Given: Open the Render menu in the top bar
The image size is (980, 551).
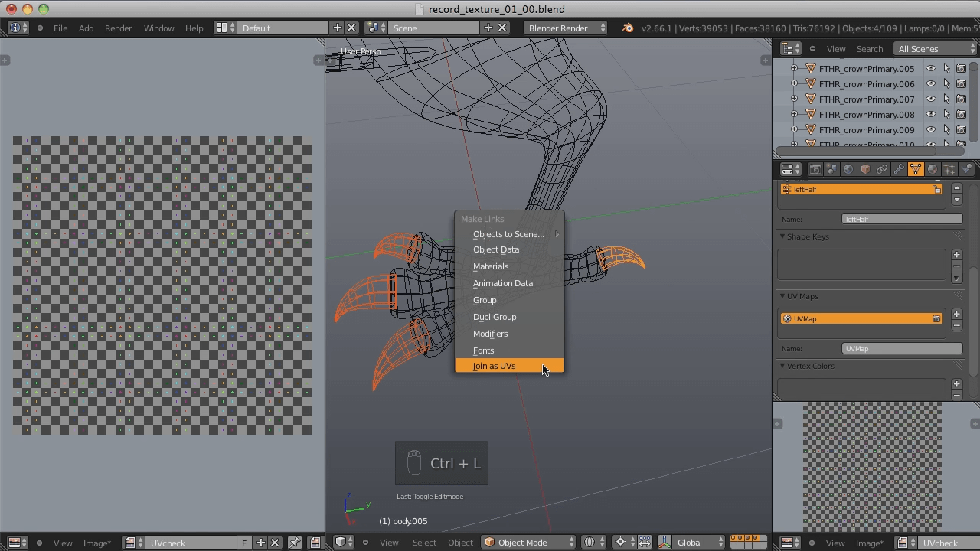Looking at the screenshot, I should coord(118,28).
